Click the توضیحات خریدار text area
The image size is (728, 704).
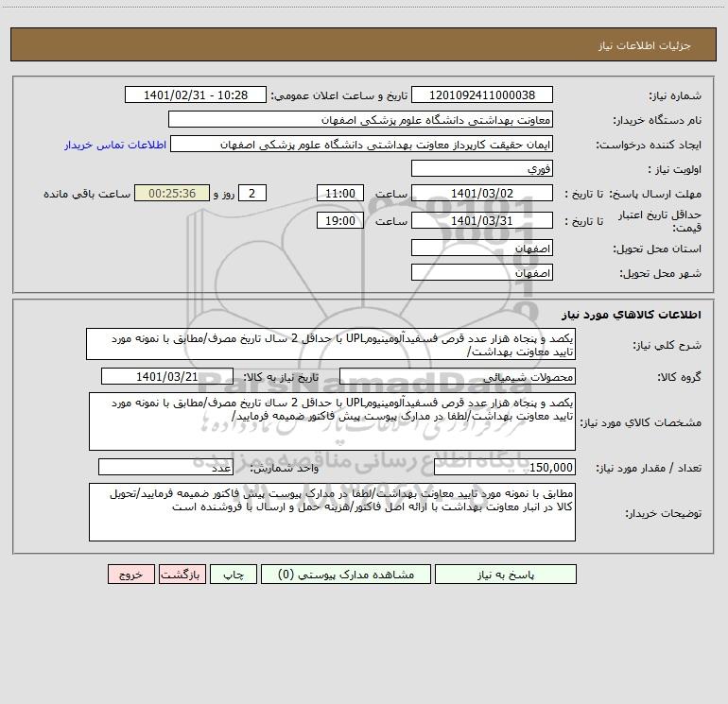pyautogui.click(x=332, y=512)
